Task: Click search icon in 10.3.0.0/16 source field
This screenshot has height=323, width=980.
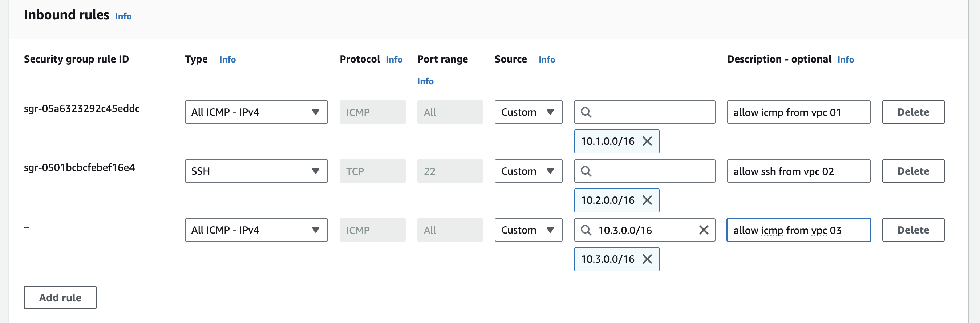Action: pos(586,230)
